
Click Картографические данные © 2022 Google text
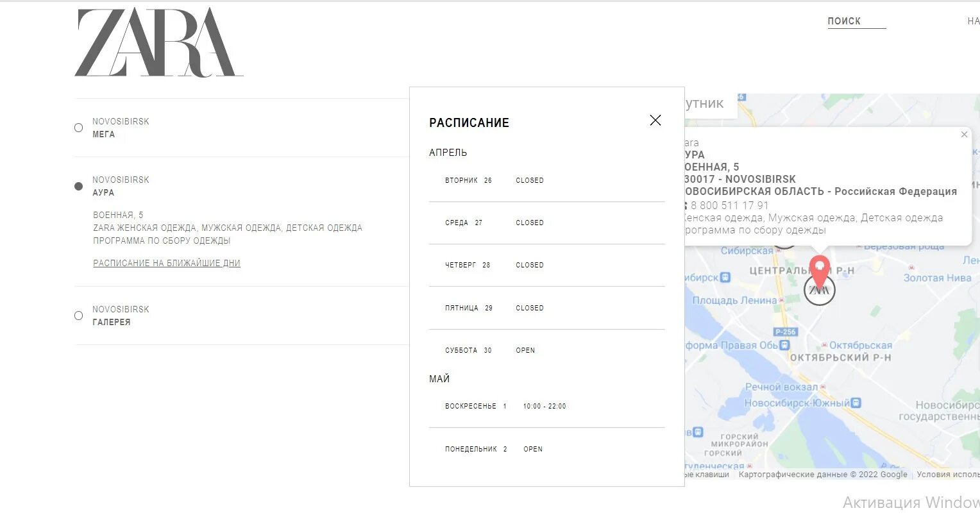823,475
